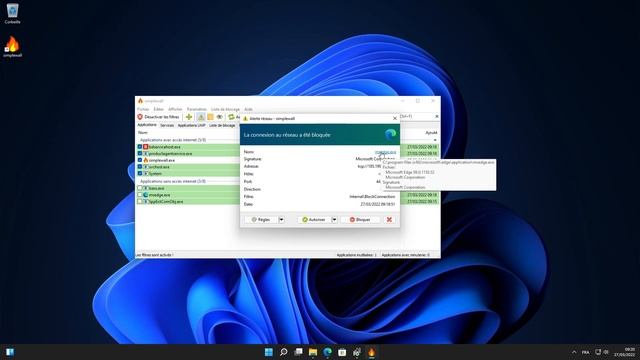Click the Autoriser button
Image resolution: width=640 pixels, height=360 pixels.
(314, 220)
